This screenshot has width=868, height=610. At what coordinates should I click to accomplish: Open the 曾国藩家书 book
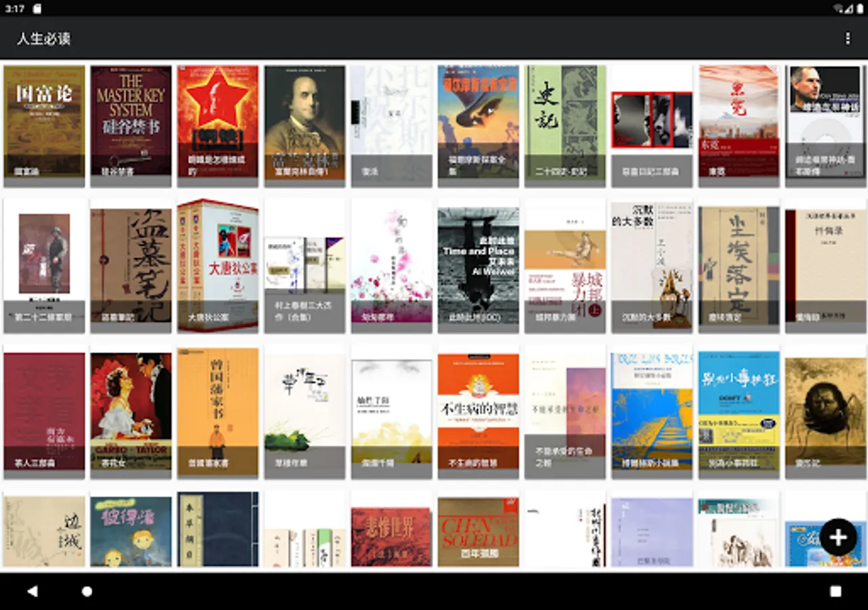[218, 411]
